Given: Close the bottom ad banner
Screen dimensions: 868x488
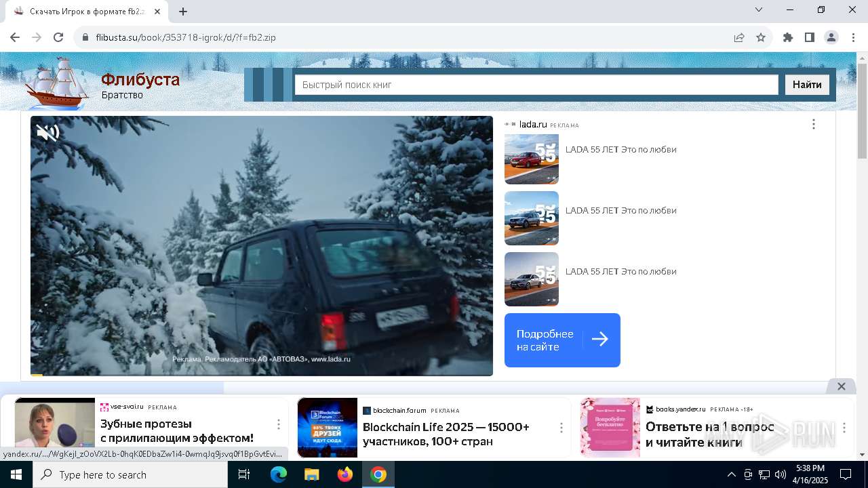Looking at the screenshot, I should pyautogui.click(x=842, y=386).
